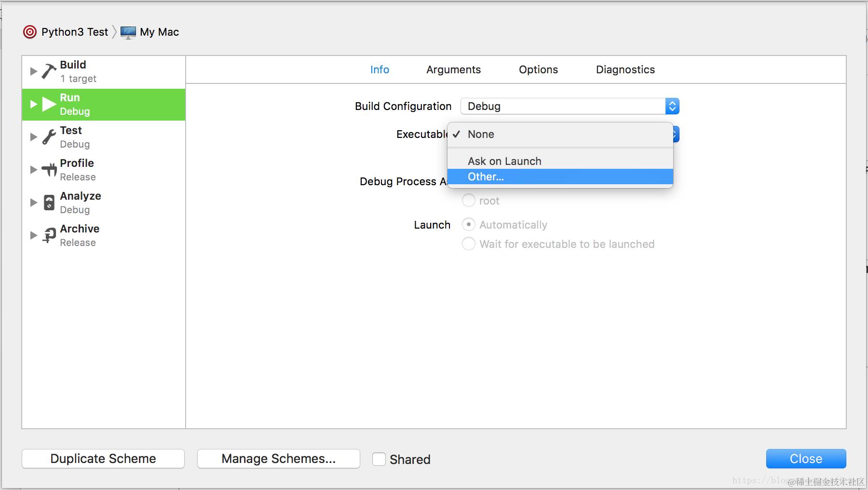Switch to the Arguments tab
The image size is (868, 490).
pos(453,69)
